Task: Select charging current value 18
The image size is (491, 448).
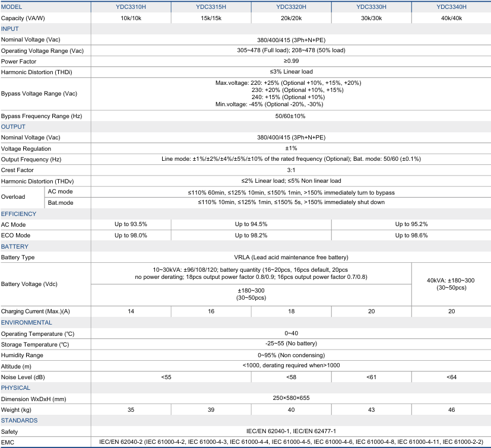Action: click(x=292, y=311)
